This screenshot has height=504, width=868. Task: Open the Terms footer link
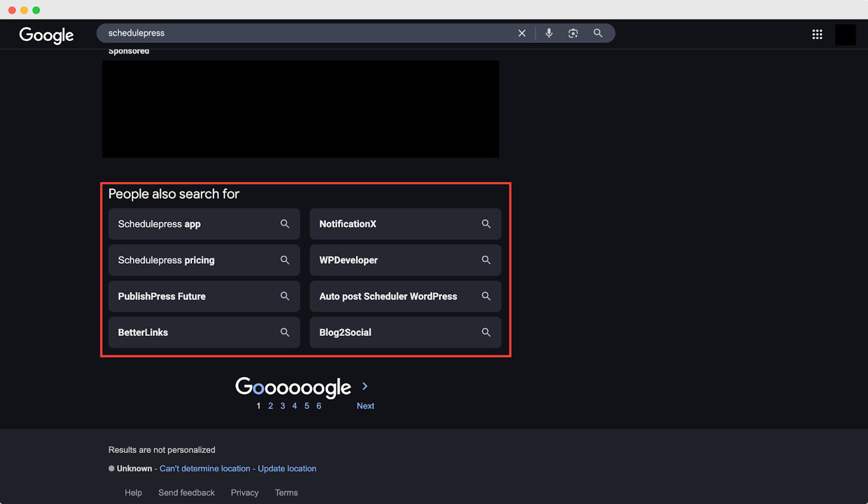tap(286, 493)
